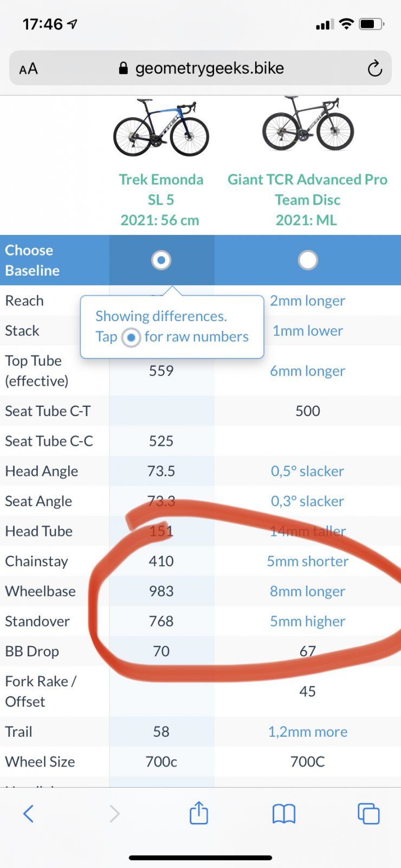The height and width of the screenshot is (868, 401).
Task: Open the share sheet icon
Action: click(199, 813)
